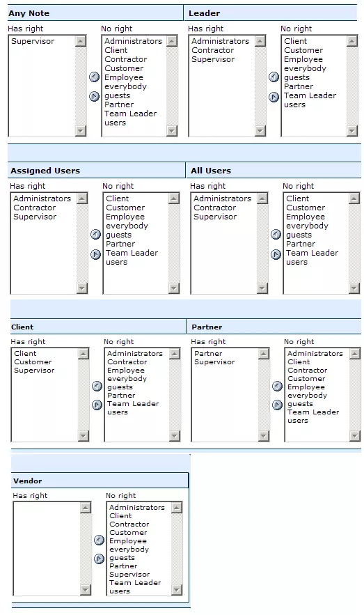Click left arrow icon in Any Note section

94,77
